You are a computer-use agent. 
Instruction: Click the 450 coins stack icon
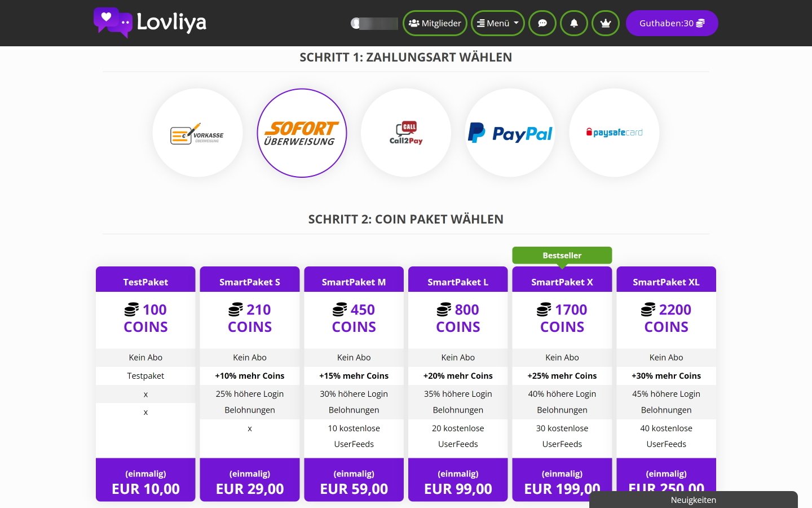pyautogui.click(x=339, y=310)
